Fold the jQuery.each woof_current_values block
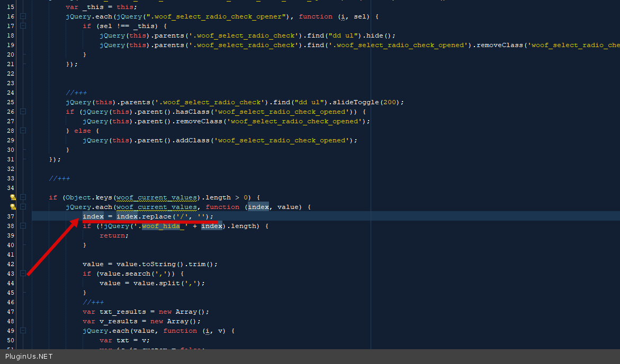 23,207
